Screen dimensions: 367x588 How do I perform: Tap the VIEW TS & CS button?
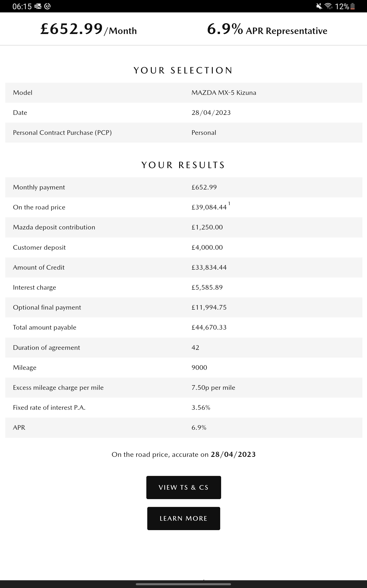(183, 487)
